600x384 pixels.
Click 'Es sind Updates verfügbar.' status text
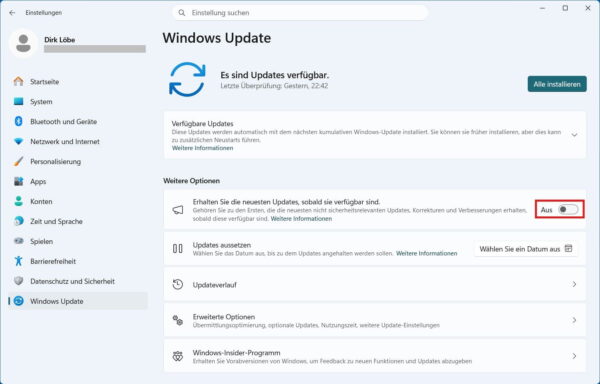(274, 75)
